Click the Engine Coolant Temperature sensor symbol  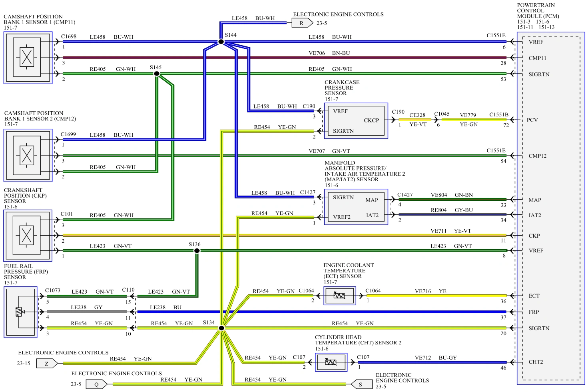pyautogui.click(x=339, y=296)
